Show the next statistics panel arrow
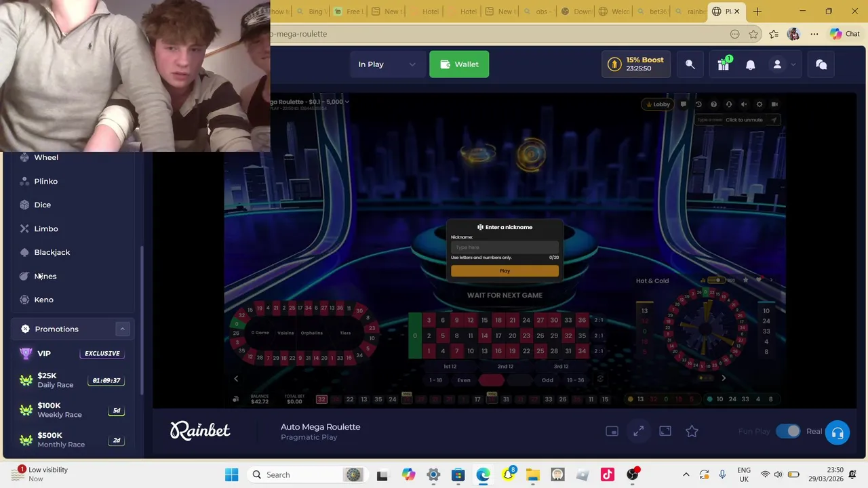This screenshot has height=488, width=868. [x=724, y=378]
